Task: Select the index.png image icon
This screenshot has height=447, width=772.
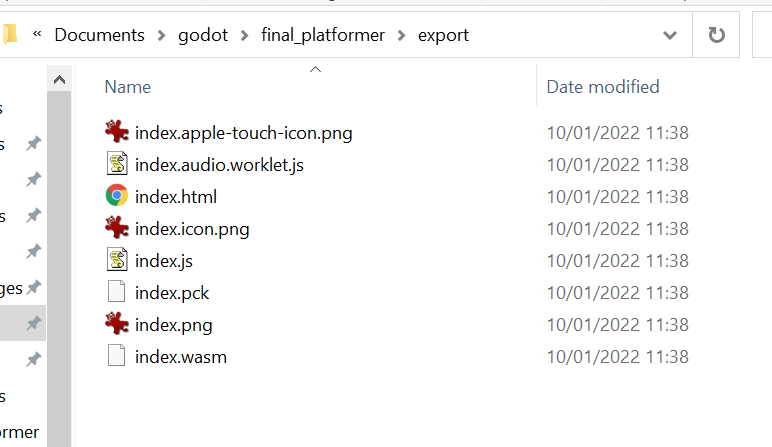Action: pyautogui.click(x=117, y=324)
